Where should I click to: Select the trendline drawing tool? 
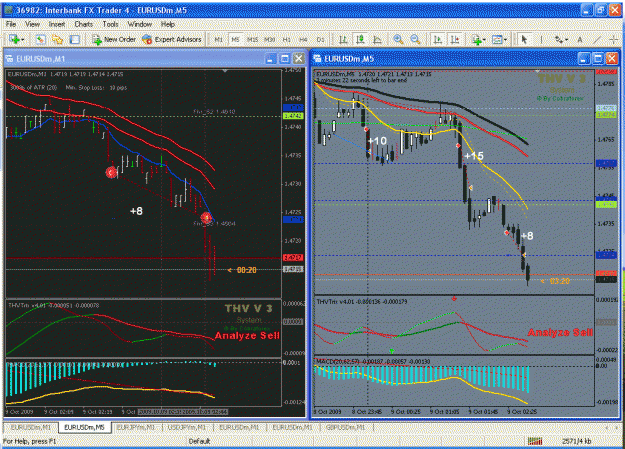click(597, 39)
